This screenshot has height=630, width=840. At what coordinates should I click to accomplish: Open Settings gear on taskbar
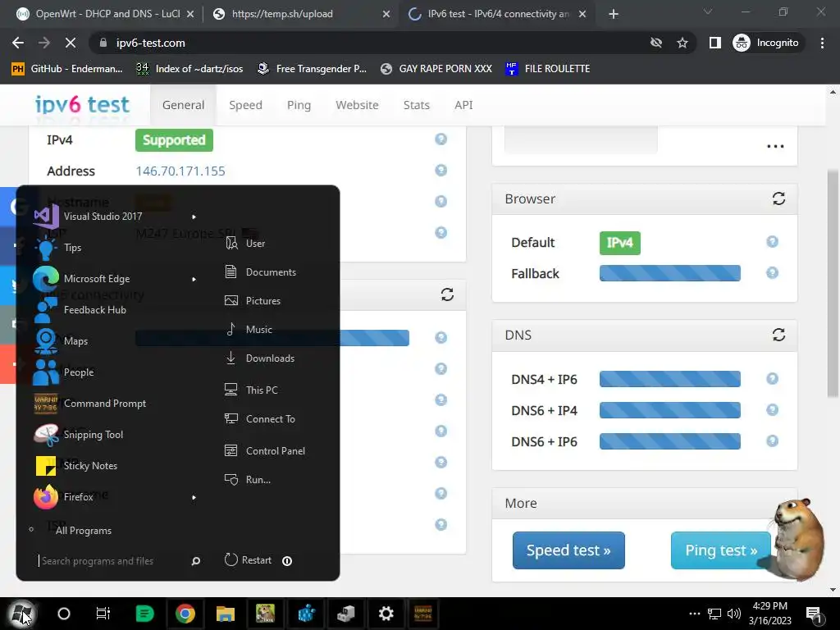click(386, 614)
